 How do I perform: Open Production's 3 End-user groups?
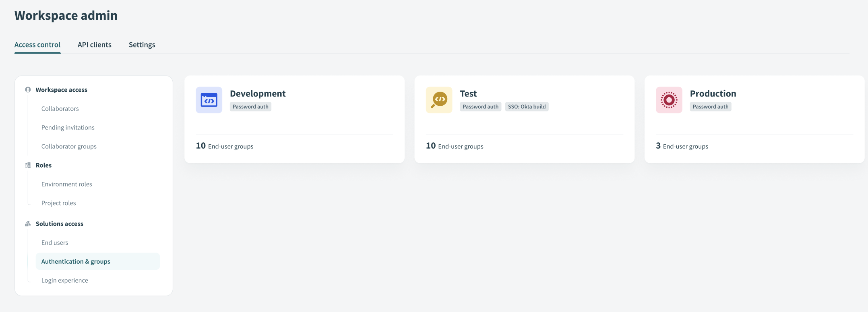[682, 146]
